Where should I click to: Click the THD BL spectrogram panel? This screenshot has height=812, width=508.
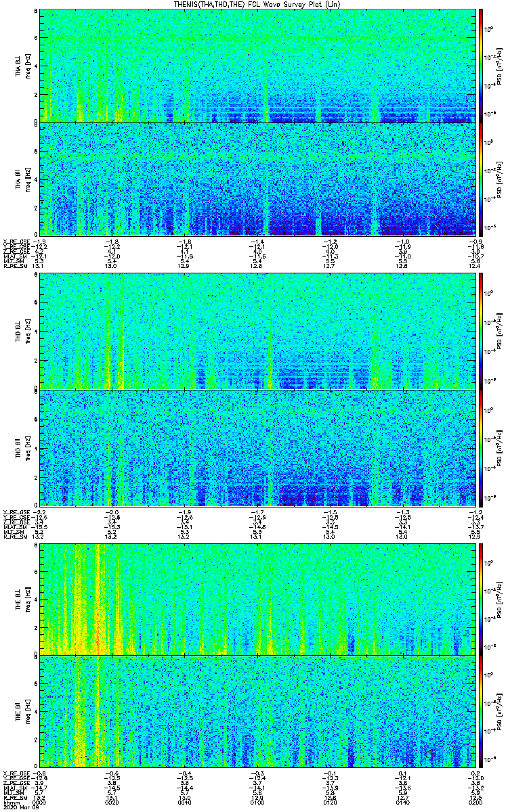click(x=256, y=331)
